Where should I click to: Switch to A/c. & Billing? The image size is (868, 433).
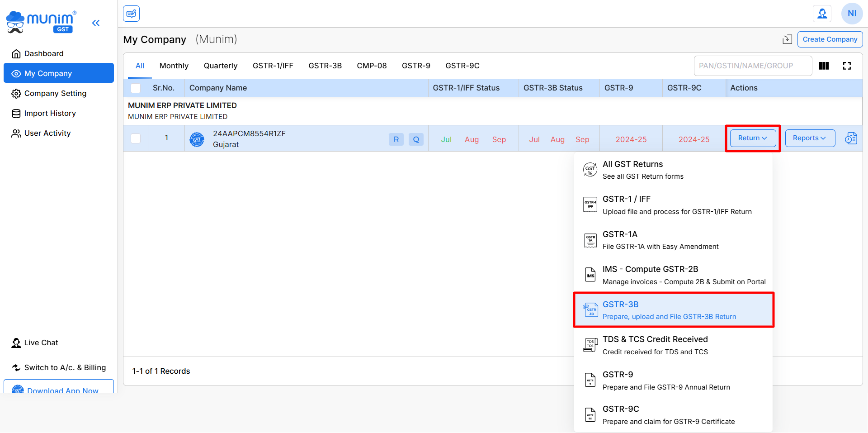(59, 367)
